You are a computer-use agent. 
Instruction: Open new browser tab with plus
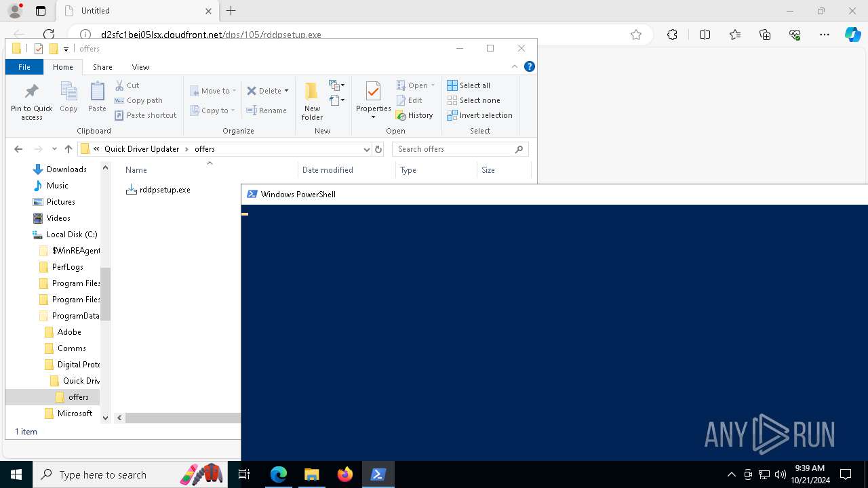[231, 11]
